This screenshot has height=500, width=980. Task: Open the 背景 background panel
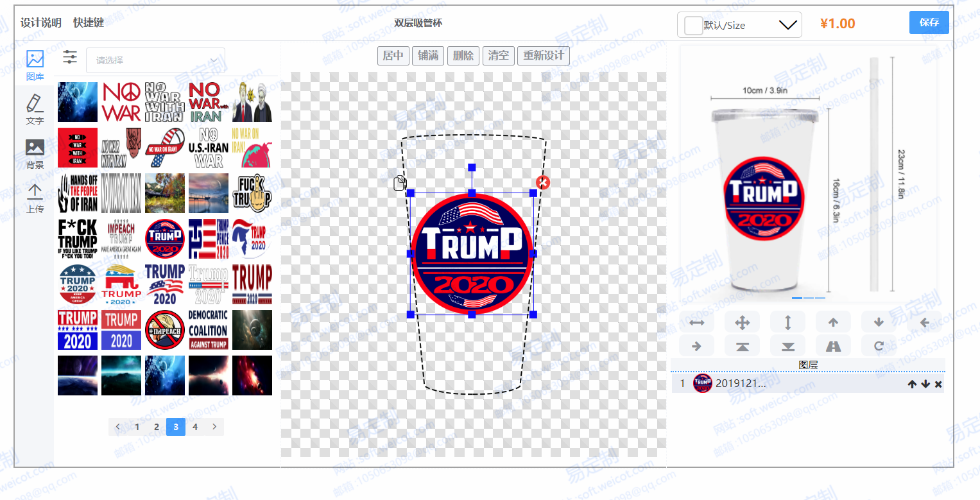[35, 154]
